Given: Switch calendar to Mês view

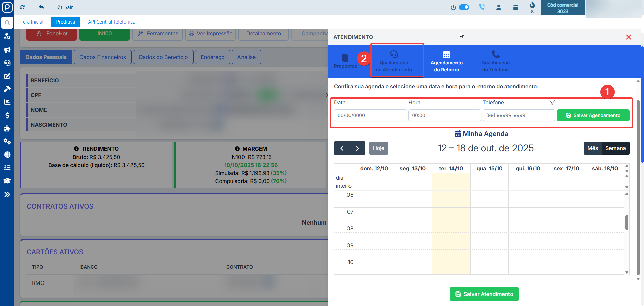Looking at the screenshot, I should pyautogui.click(x=592, y=148).
